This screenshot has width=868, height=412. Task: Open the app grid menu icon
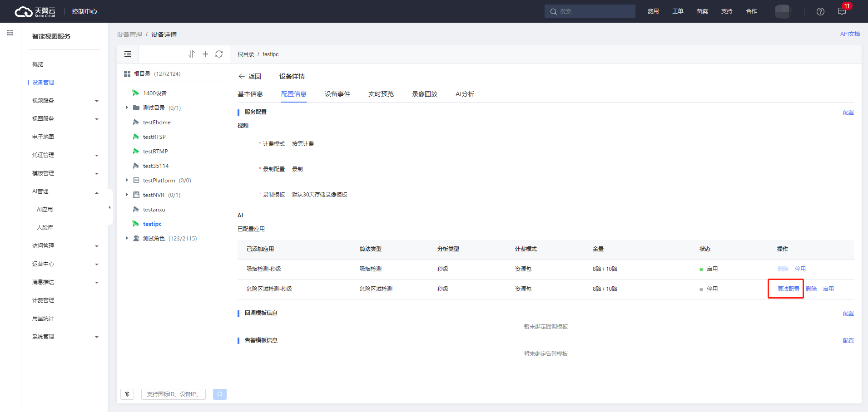(x=10, y=33)
